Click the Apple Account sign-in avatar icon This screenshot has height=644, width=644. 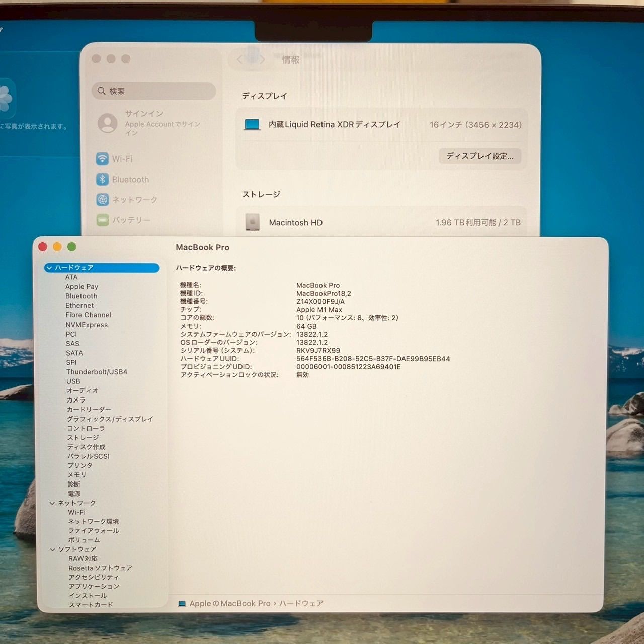click(107, 123)
